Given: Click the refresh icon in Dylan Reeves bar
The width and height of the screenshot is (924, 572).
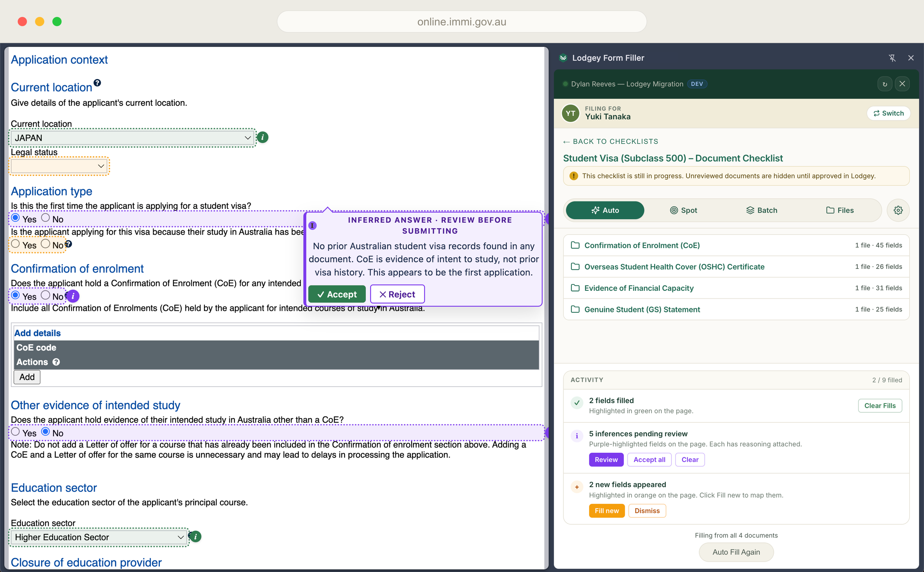Looking at the screenshot, I should (885, 84).
